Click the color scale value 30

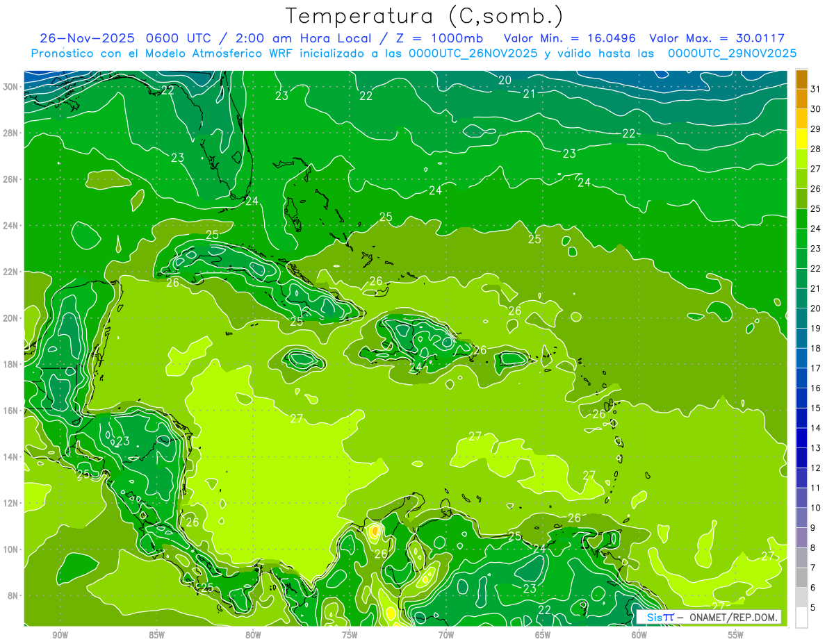(816, 109)
